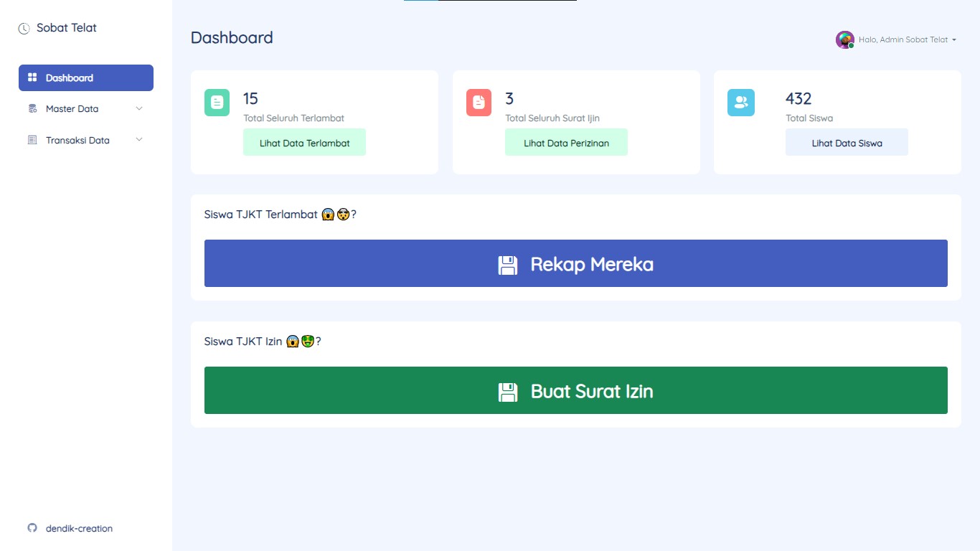
Task: Click the green Buat Surat Izin button
Action: [x=575, y=390]
